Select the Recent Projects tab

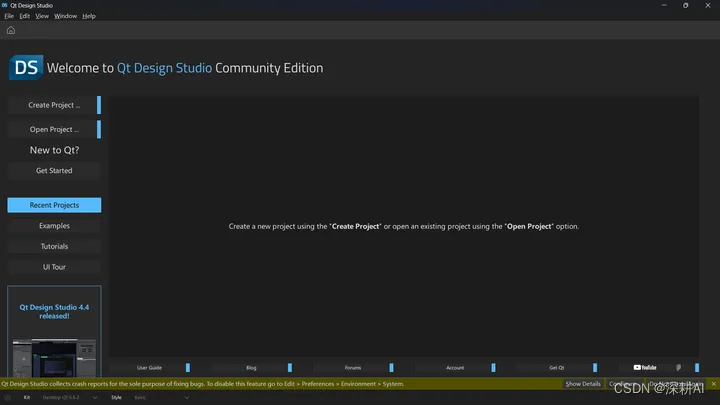click(54, 205)
